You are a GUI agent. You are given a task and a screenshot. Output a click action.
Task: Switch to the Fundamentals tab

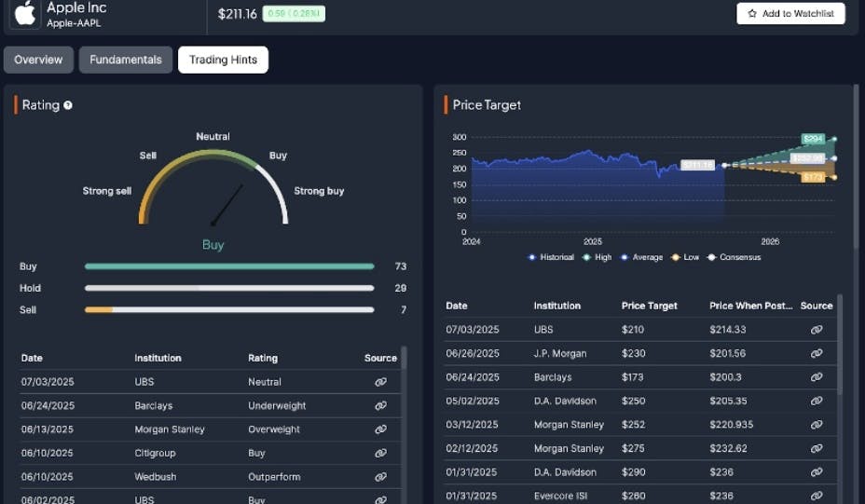tap(126, 60)
